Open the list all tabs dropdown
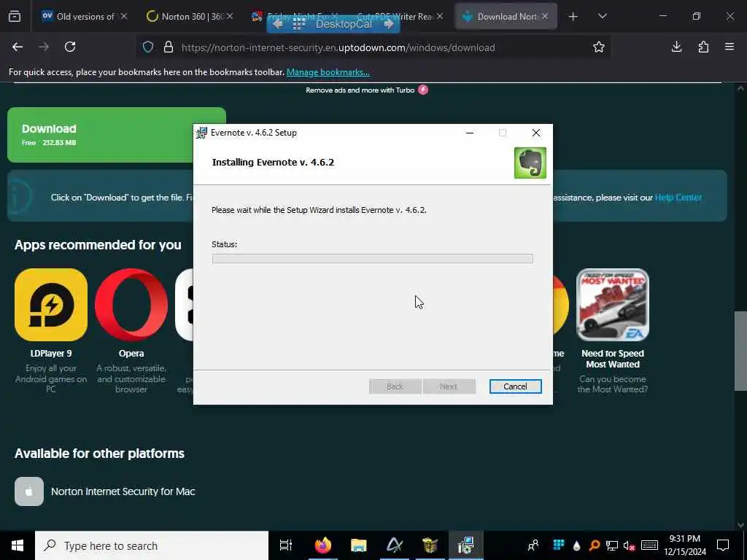 [x=602, y=16]
